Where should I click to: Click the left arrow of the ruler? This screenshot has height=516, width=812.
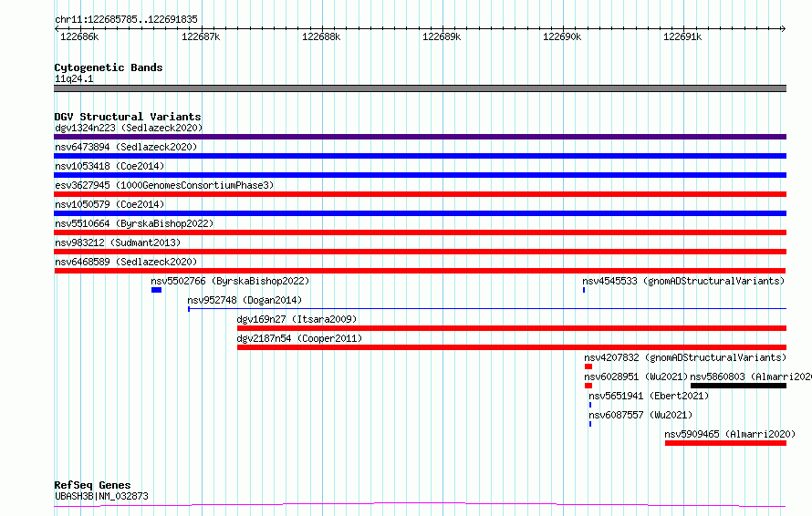(x=57, y=28)
